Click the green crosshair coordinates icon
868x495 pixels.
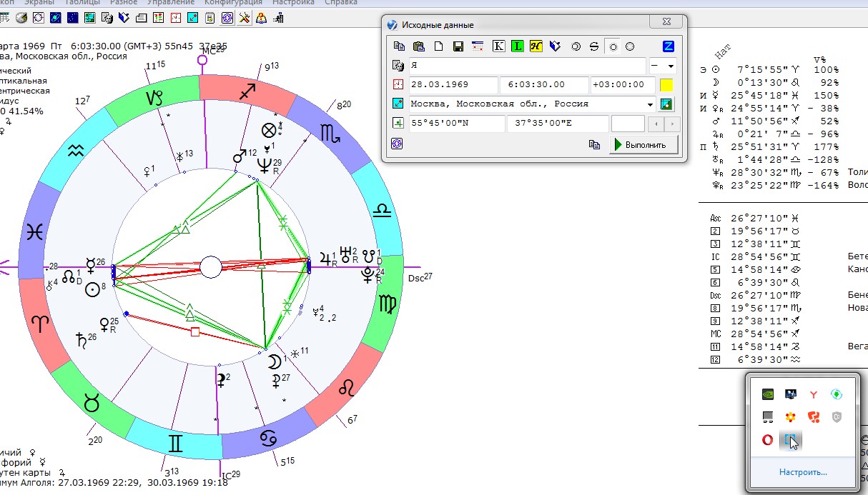coord(398,123)
